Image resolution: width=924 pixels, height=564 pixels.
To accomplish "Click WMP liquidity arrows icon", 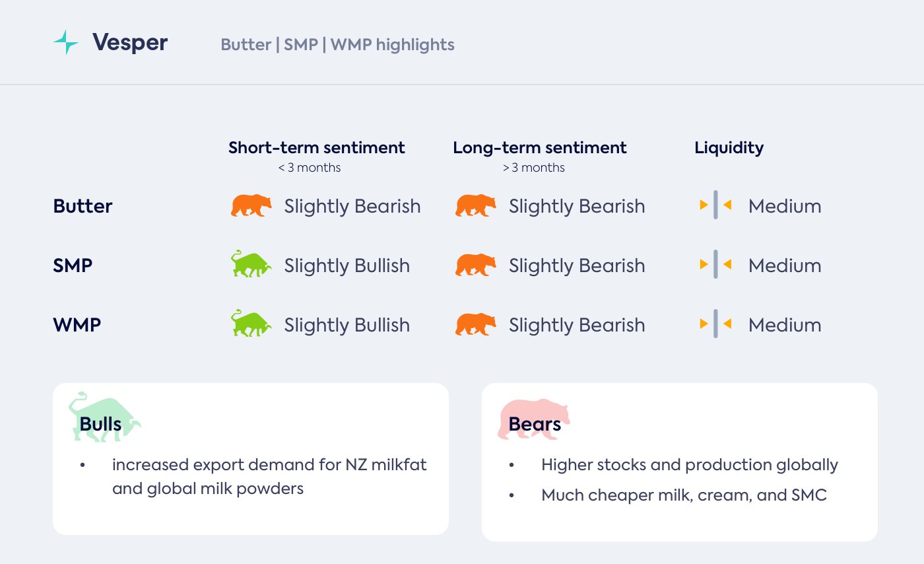I will [715, 324].
